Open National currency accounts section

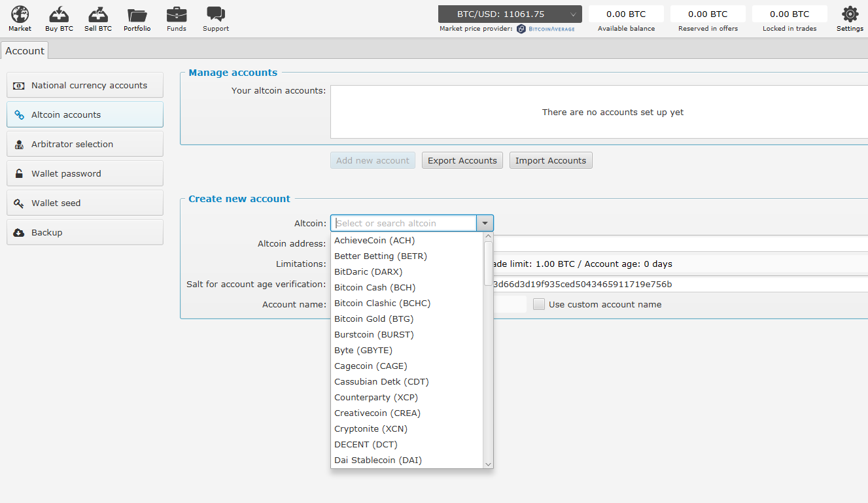(x=85, y=85)
